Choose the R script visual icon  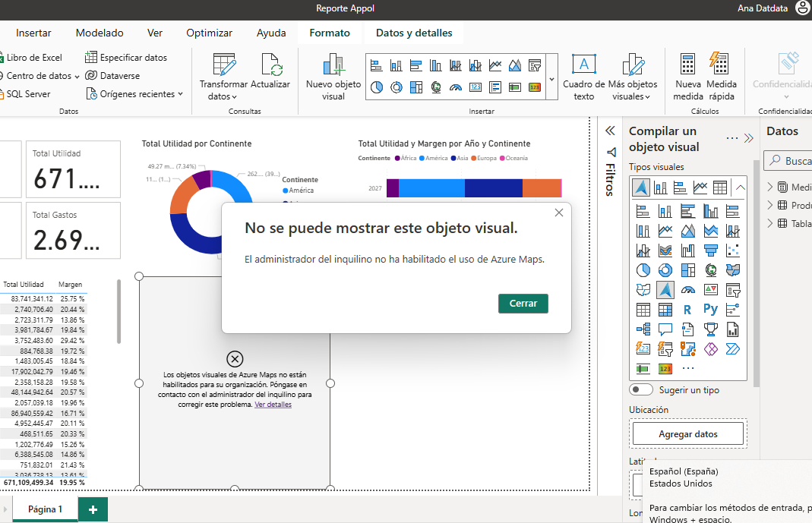click(x=687, y=310)
